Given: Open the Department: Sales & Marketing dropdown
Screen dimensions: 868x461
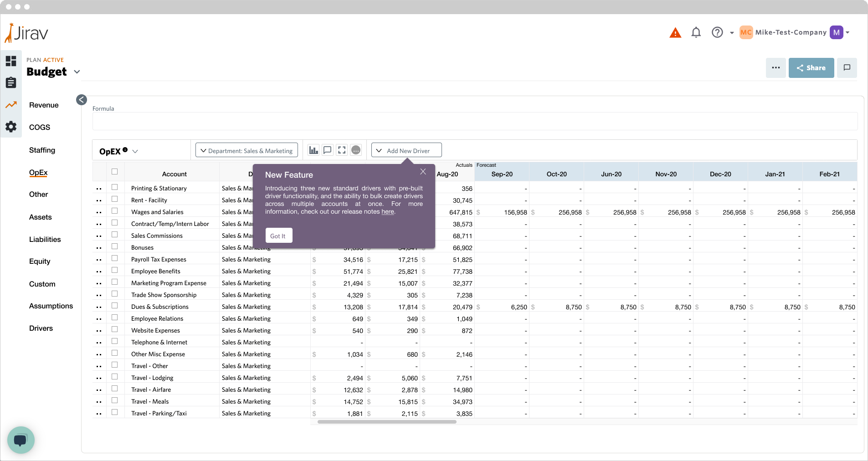Looking at the screenshot, I should pos(247,150).
